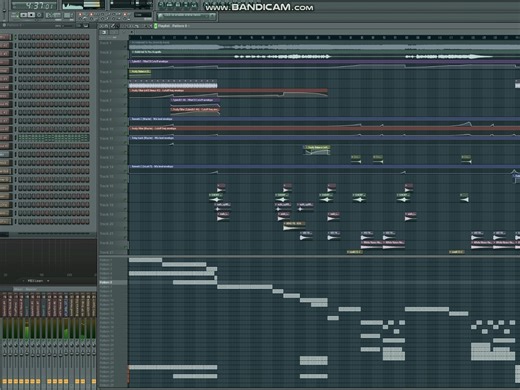The height and width of the screenshot is (390, 520).
Task: Mute Track 3 using its green dot
Action: (126, 65)
